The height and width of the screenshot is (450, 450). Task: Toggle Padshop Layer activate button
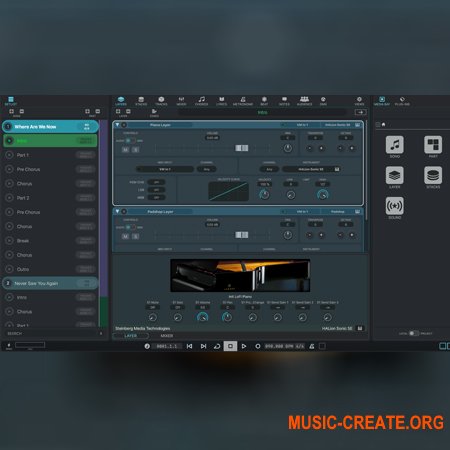(x=124, y=211)
